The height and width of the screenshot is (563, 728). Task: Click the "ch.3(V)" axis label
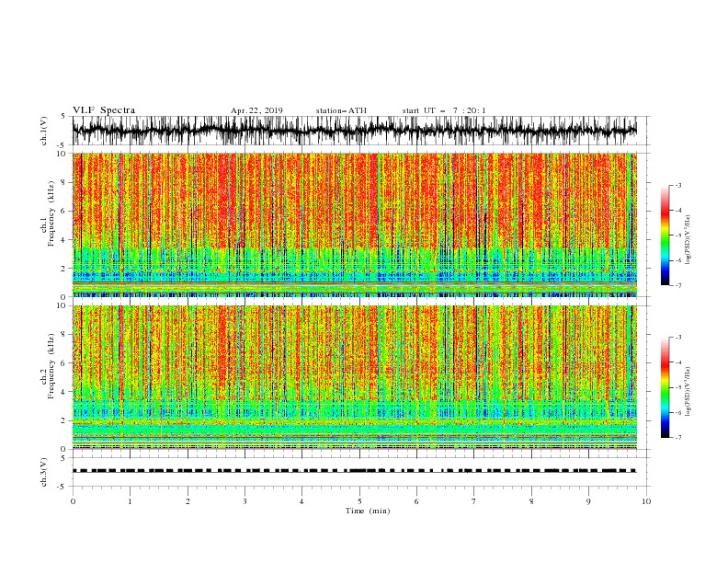click(44, 472)
